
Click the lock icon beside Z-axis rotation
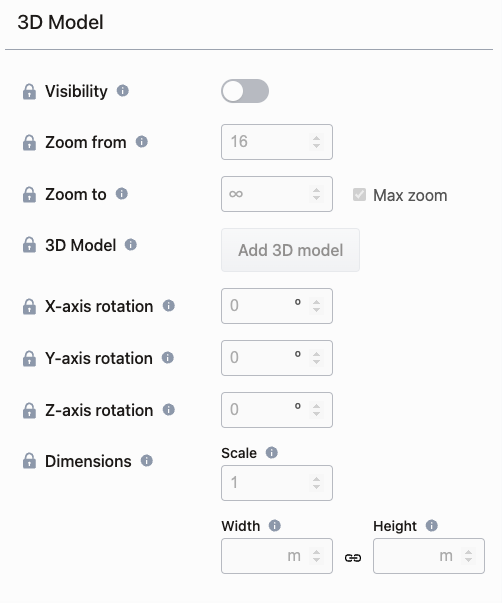pyautogui.click(x=29, y=410)
